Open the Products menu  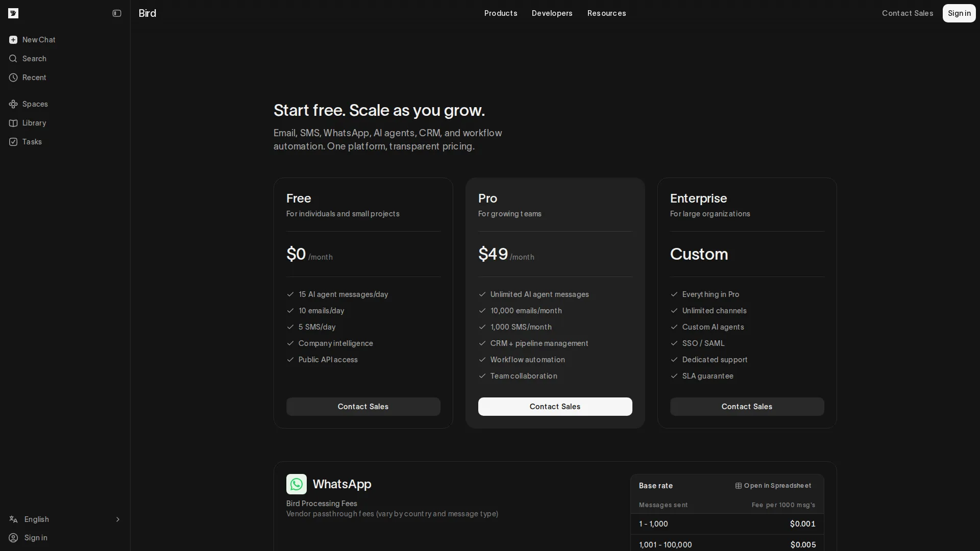click(500, 13)
